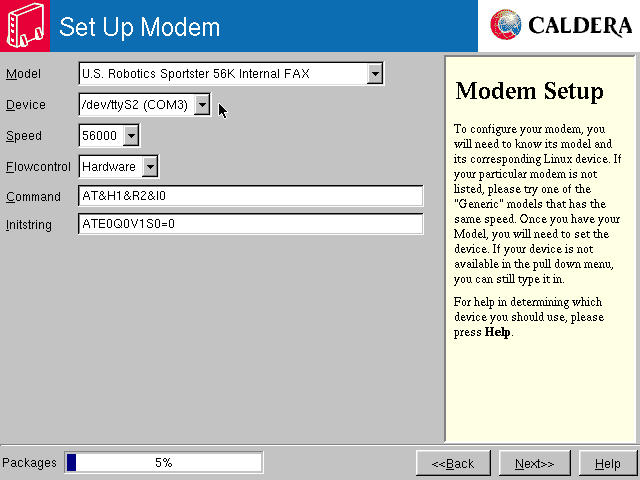Click the Set Up Modem title text
Viewport: 640px width, 480px height.
click(139, 27)
